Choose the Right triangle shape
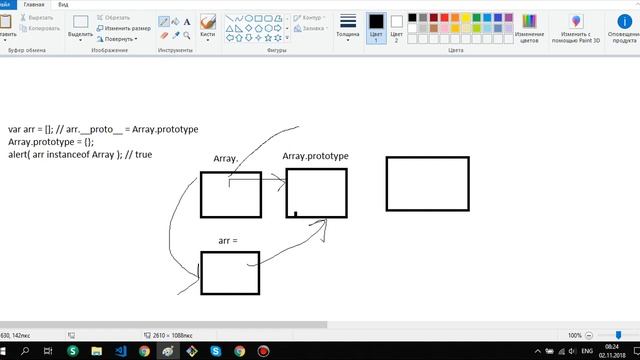640x360 pixels. (239, 29)
